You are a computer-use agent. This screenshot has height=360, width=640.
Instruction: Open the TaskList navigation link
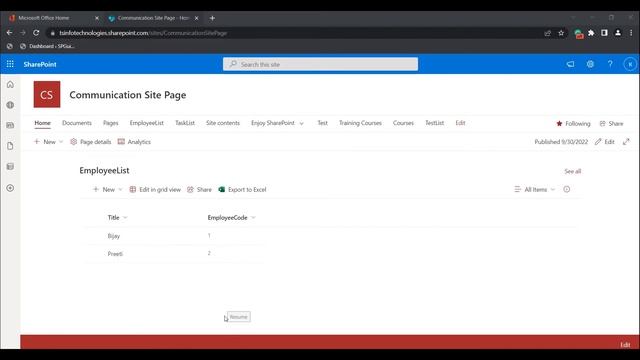point(185,123)
